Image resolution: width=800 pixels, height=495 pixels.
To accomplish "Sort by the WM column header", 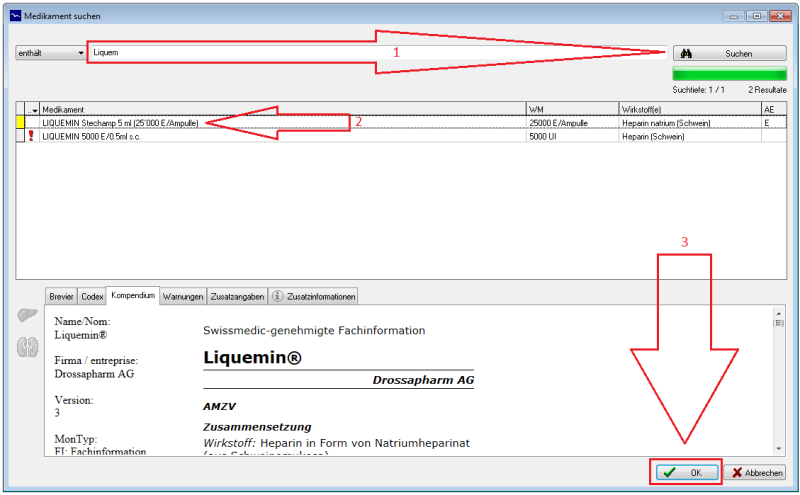I will pos(572,109).
